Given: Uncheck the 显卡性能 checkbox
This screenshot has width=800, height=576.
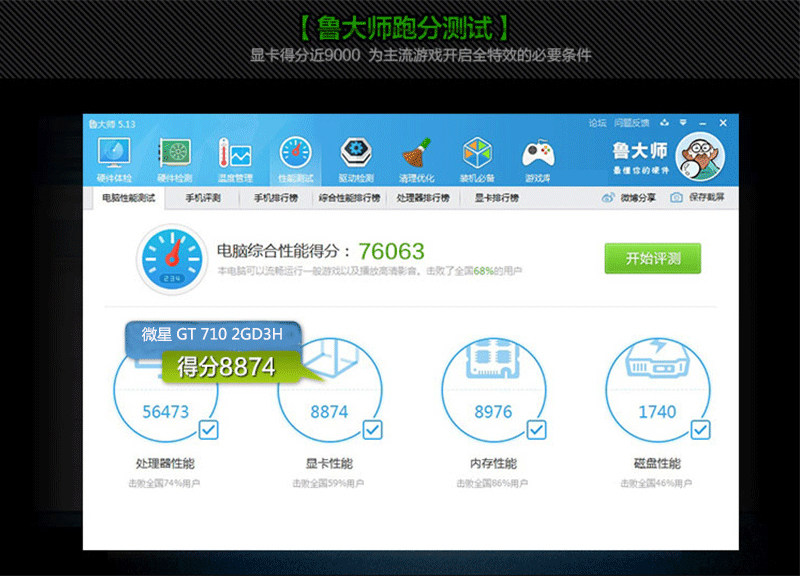Looking at the screenshot, I should (x=372, y=430).
